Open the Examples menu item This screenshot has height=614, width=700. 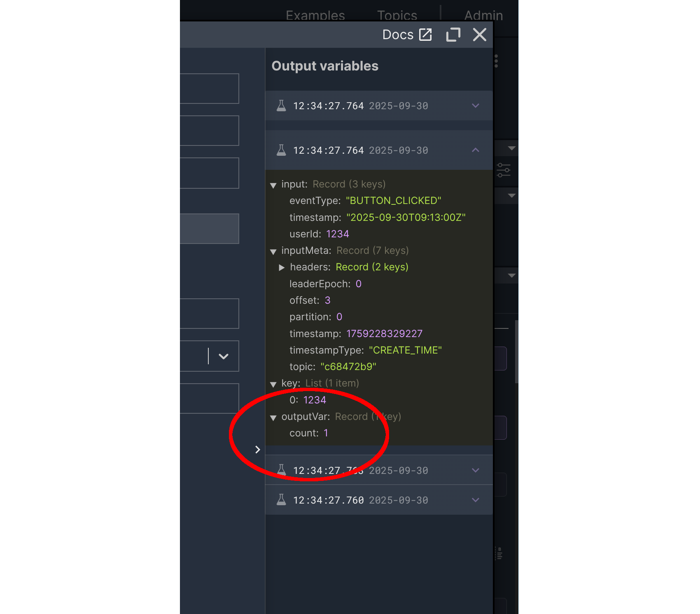tap(315, 15)
